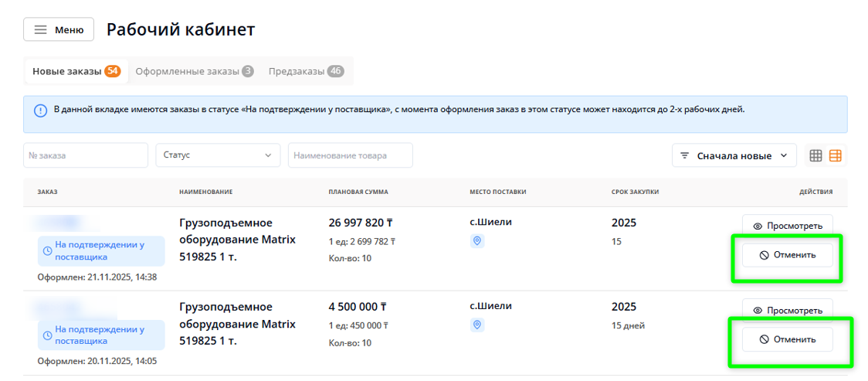Cancel the 26 997 820 ₸ order

787,255
